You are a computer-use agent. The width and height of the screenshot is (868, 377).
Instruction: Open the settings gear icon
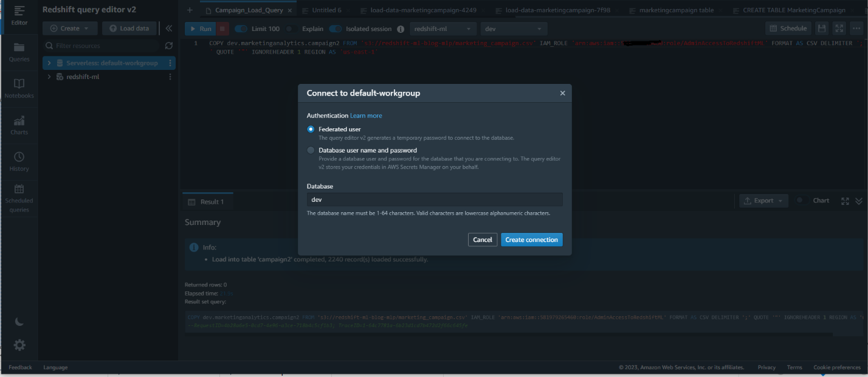pos(19,345)
